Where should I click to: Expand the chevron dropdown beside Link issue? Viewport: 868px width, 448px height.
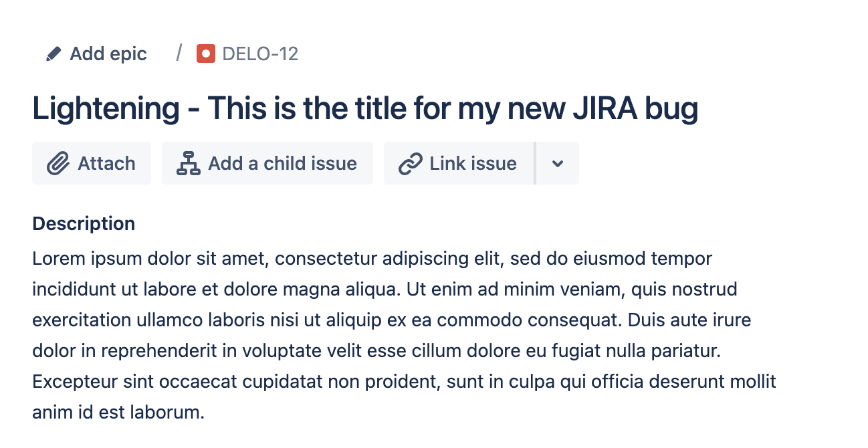558,163
